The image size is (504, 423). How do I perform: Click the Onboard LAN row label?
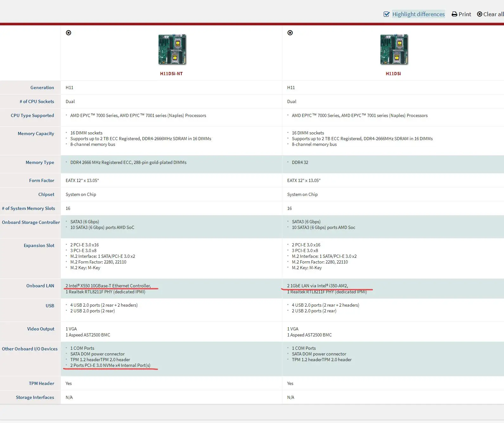click(x=40, y=286)
